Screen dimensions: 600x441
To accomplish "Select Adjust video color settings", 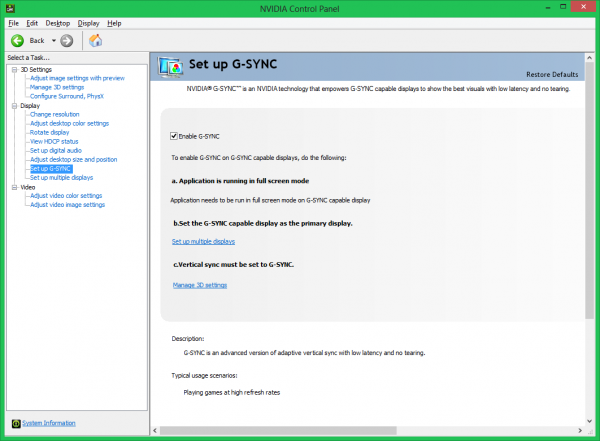I will coord(66,196).
